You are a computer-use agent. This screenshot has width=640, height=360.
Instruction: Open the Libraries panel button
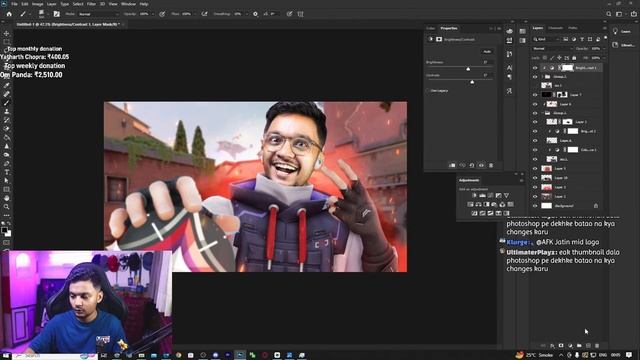pos(623,45)
